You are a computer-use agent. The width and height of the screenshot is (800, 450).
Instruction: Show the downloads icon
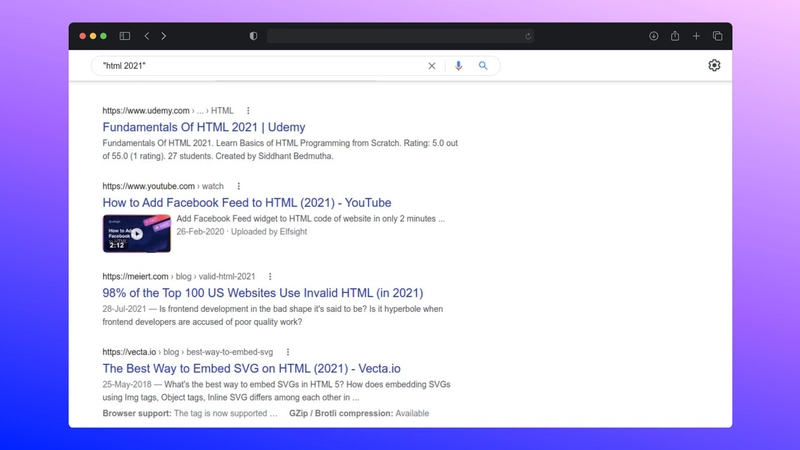[x=653, y=36]
